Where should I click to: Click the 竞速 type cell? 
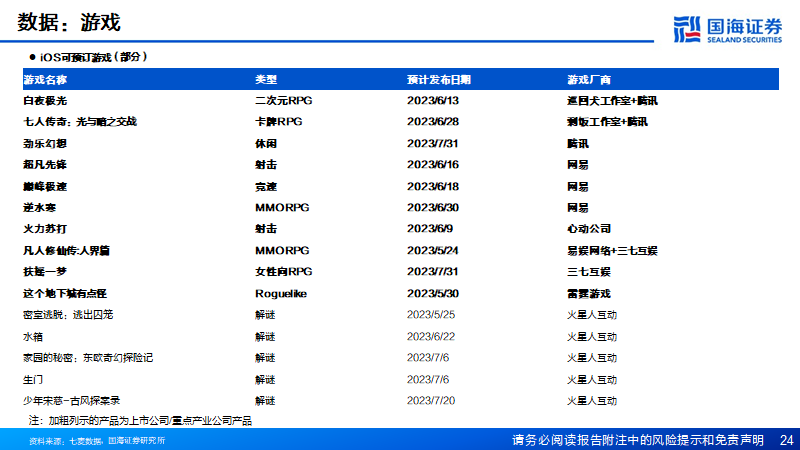click(266, 186)
